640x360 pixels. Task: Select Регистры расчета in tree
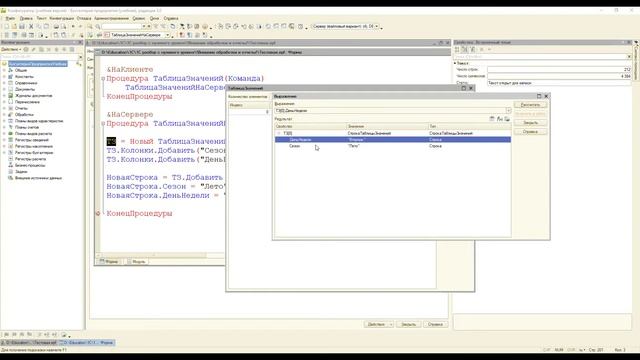click(x=30, y=159)
